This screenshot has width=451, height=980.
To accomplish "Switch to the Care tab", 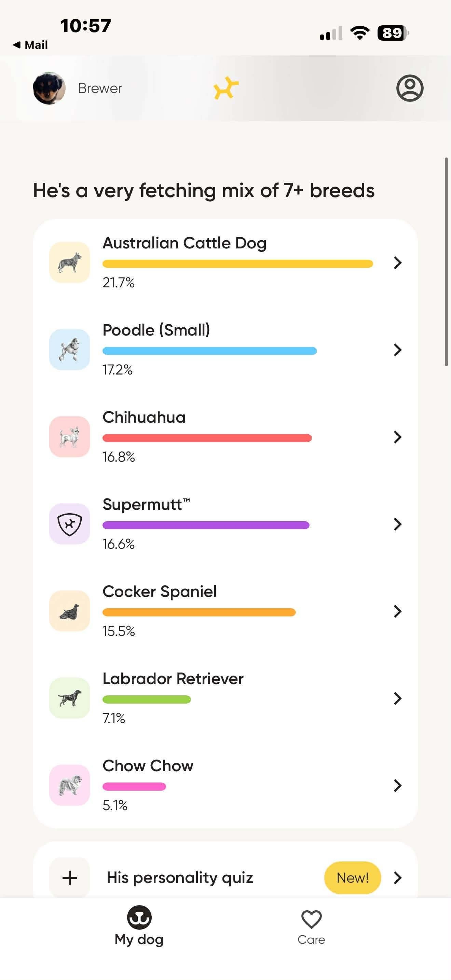I will [311, 927].
